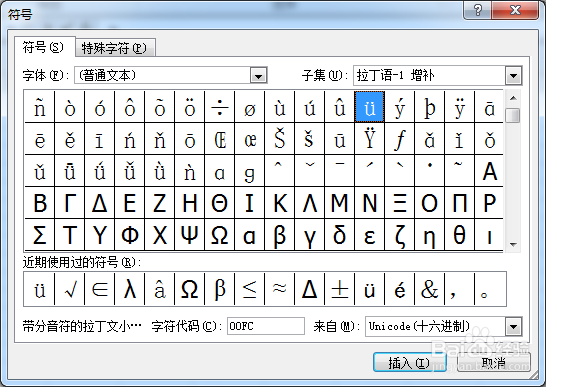The height and width of the screenshot is (387, 562).
Task: Pick plus-minus ± from recent symbols
Action: click(x=339, y=289)
